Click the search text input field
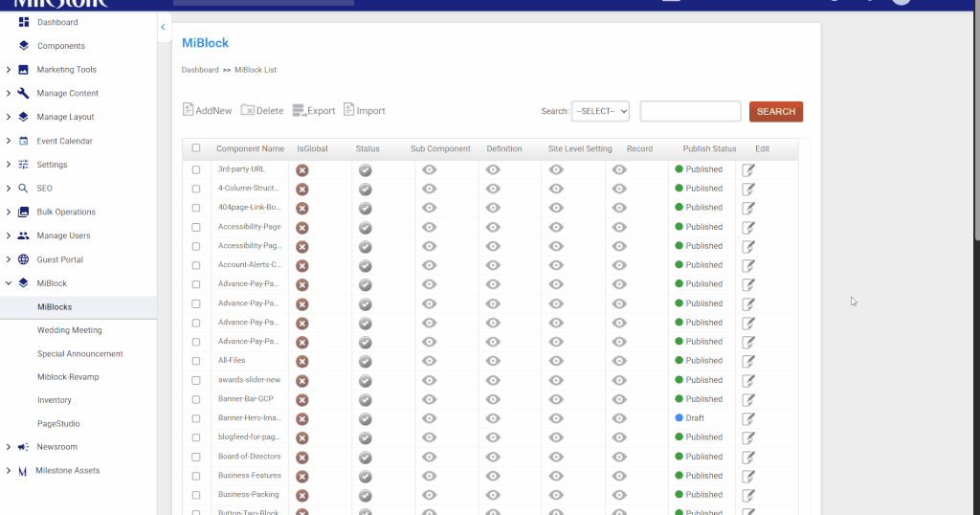The height and width of the screenshot is (515, 980). click(690, 111)
